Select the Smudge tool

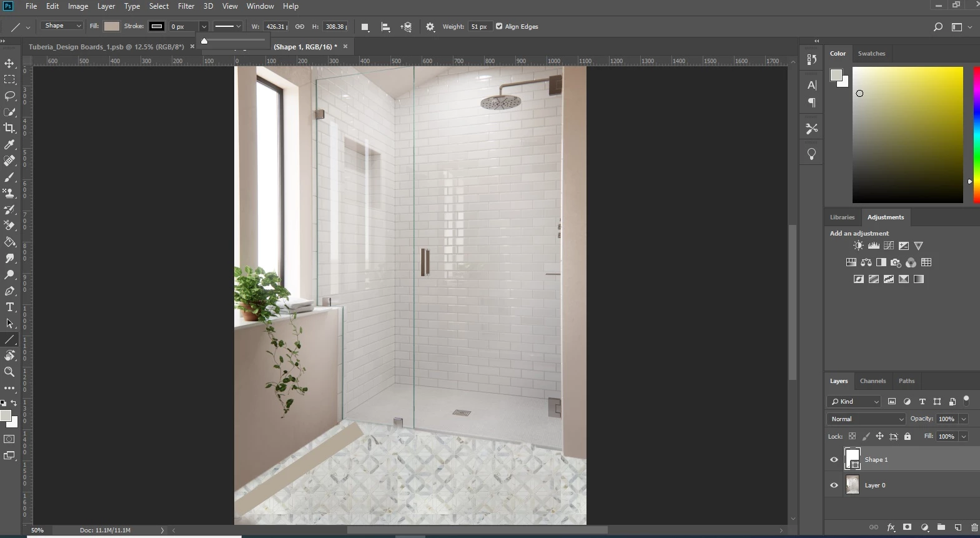click(x=9, y=258)
